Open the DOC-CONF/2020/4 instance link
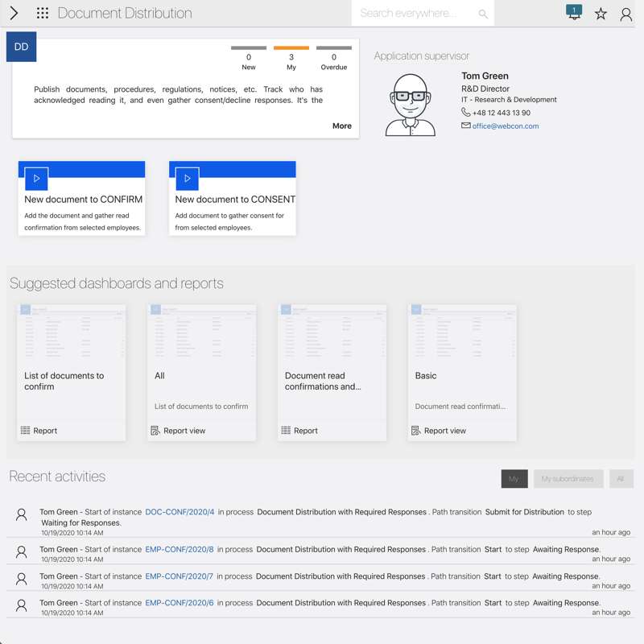The height and width of the screenshot is (644, 644). [x=180, y=512]
